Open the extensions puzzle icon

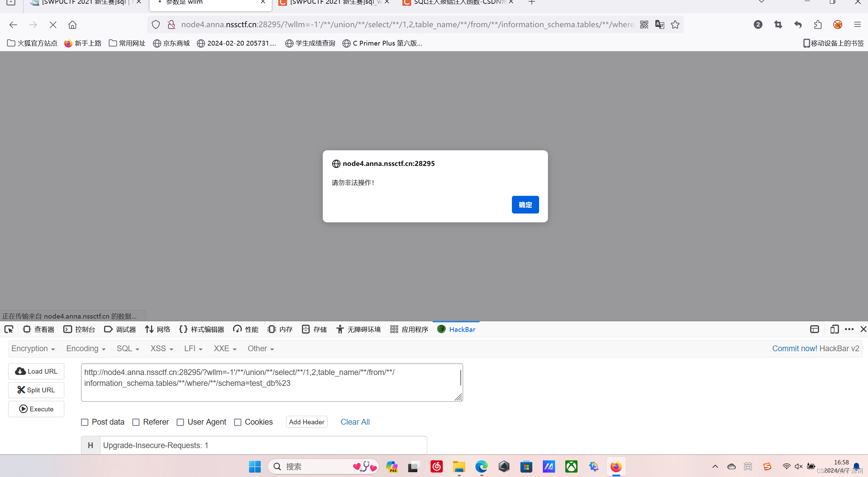coord(818,25)
